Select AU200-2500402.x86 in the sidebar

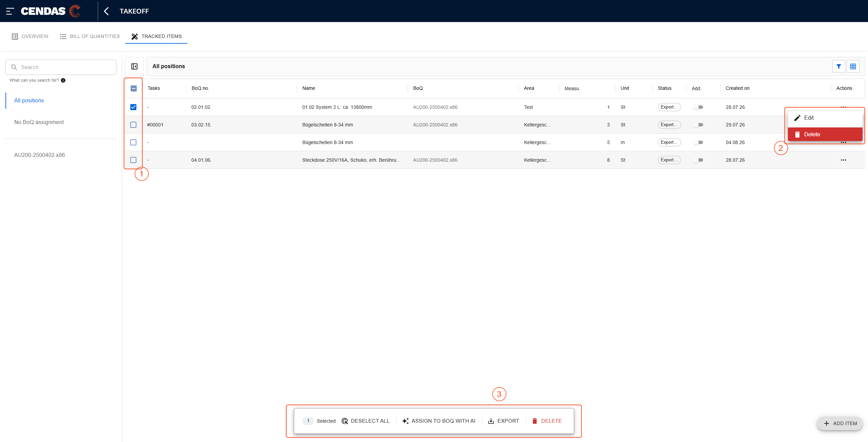pos(39,155)
